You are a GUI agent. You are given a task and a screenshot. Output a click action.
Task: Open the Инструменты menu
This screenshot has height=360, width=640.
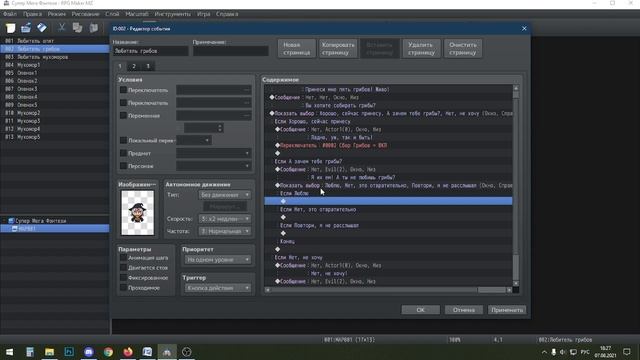(172, 14)
